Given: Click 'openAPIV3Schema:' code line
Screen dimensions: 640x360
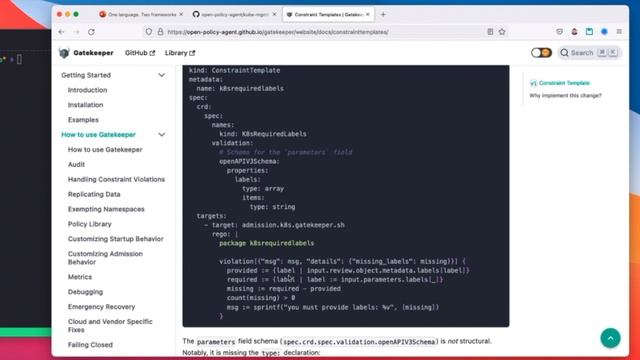Looking at the screenshot, I should pos(249,162).
